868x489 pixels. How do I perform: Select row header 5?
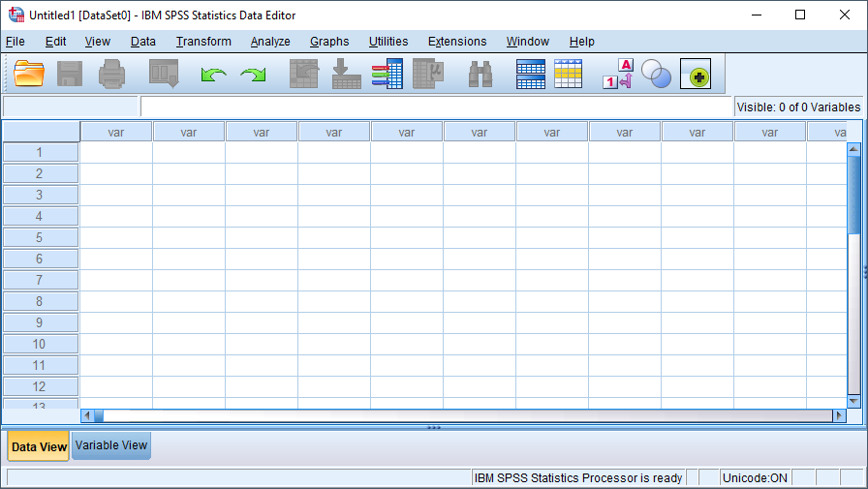pyautogui.click(x=41, y=237)
